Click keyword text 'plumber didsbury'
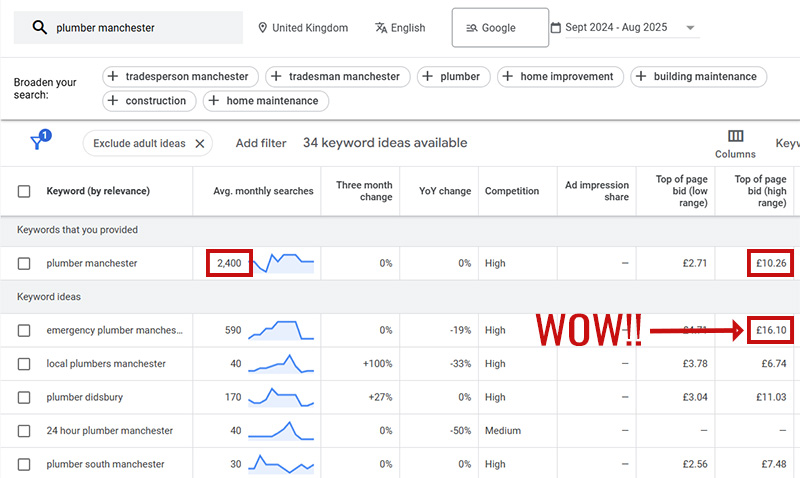800x478 pixels. coord(85,397)
